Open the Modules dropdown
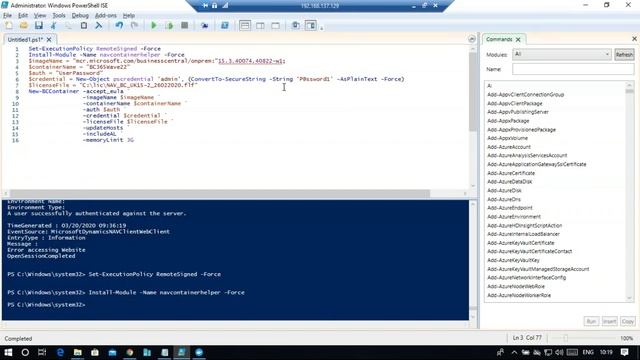640x360 pixels. [x=562, y=54]
